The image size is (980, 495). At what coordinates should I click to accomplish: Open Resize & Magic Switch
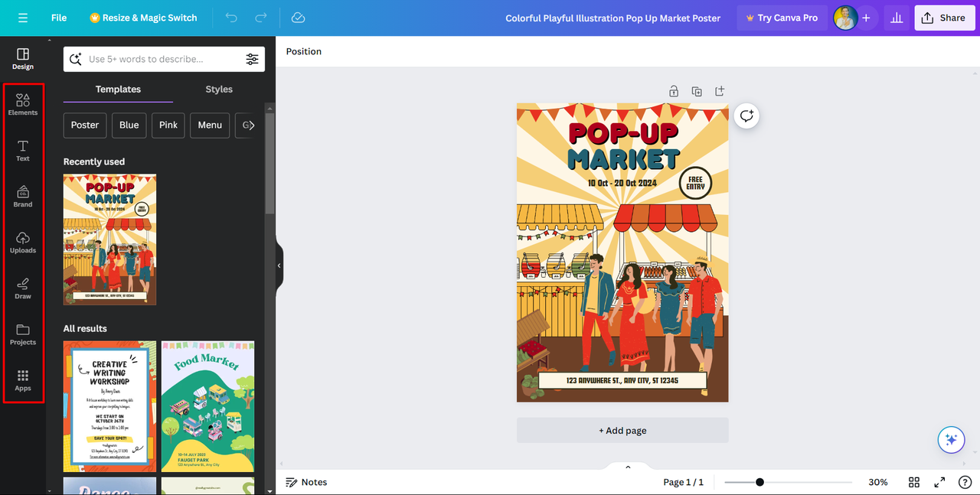coord(143,18)
